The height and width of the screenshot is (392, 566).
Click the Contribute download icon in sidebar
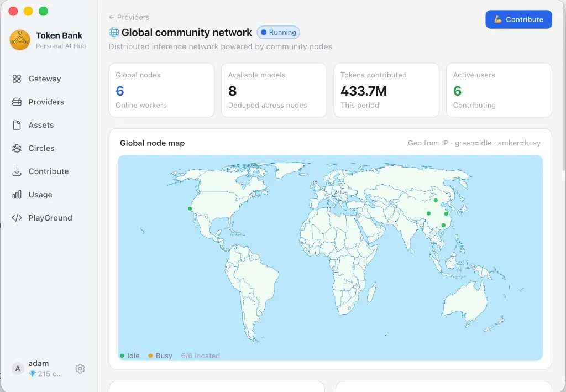[17, 171]
